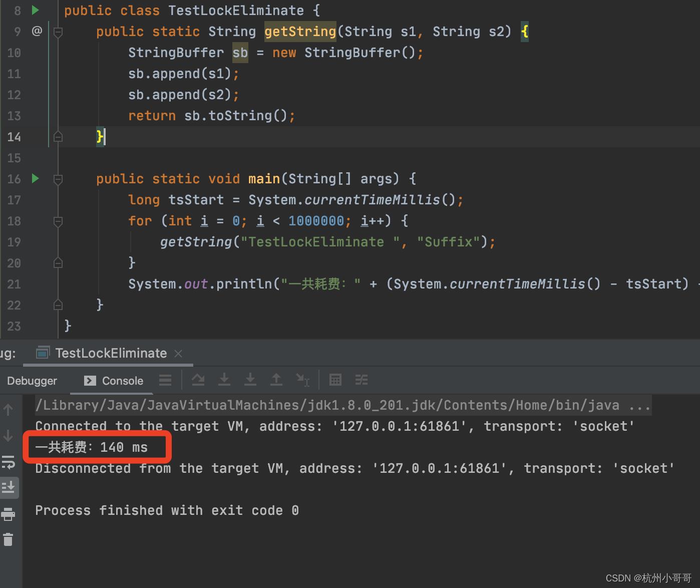Collapse the getString method fold marker on line 9

[58, 33]
